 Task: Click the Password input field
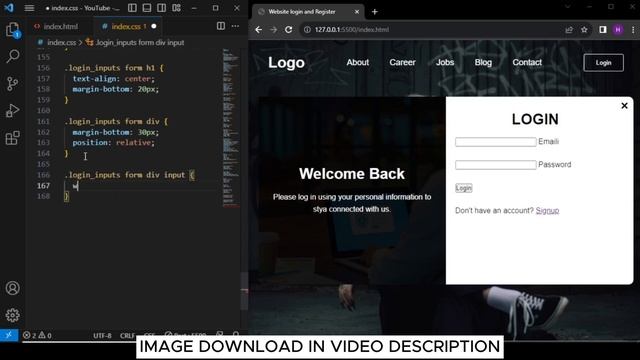[496, 165]
